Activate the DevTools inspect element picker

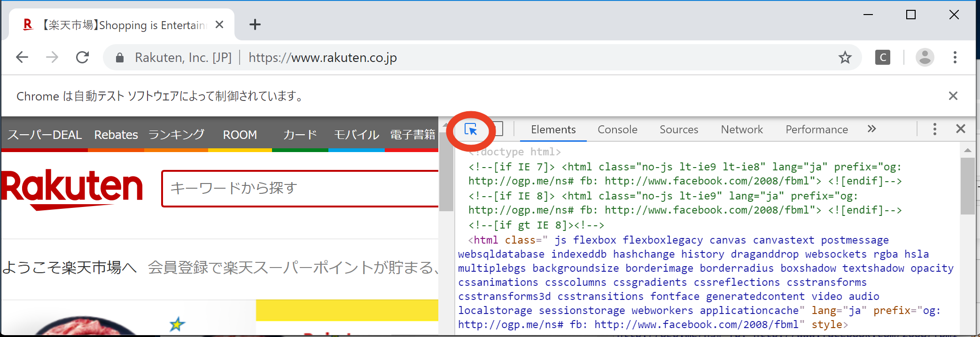point(471,129)
